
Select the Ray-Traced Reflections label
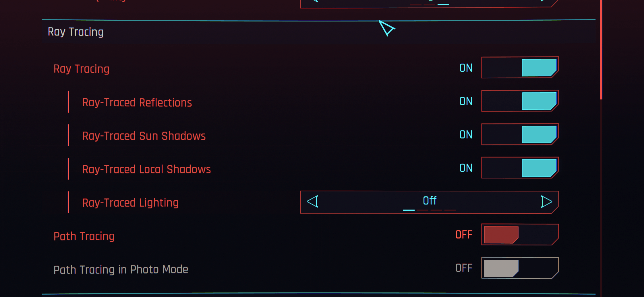[x=137, y=103]
